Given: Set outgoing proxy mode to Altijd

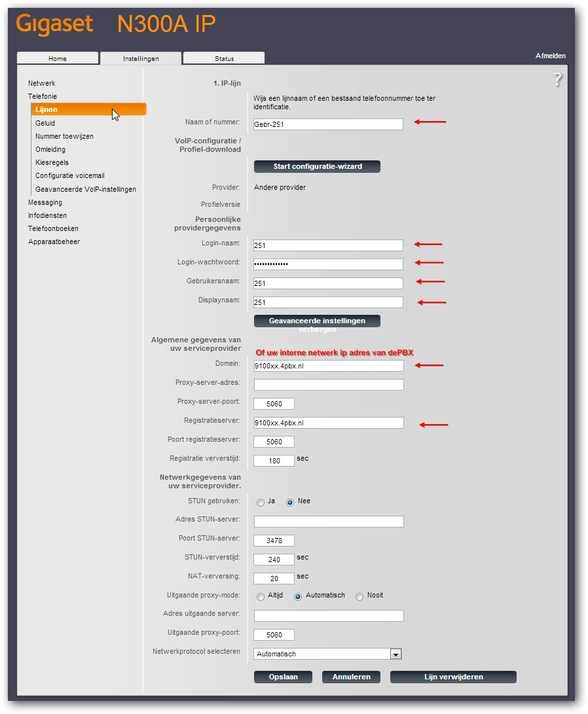Looking at the screenshot, I should point(261,597).
